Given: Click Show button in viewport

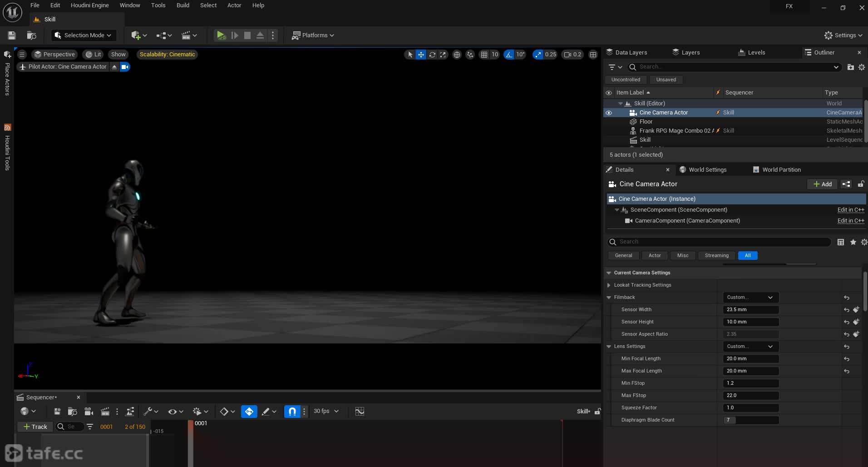Looking at the screenshot, I should pyautogui.click(x=118, y=55).
